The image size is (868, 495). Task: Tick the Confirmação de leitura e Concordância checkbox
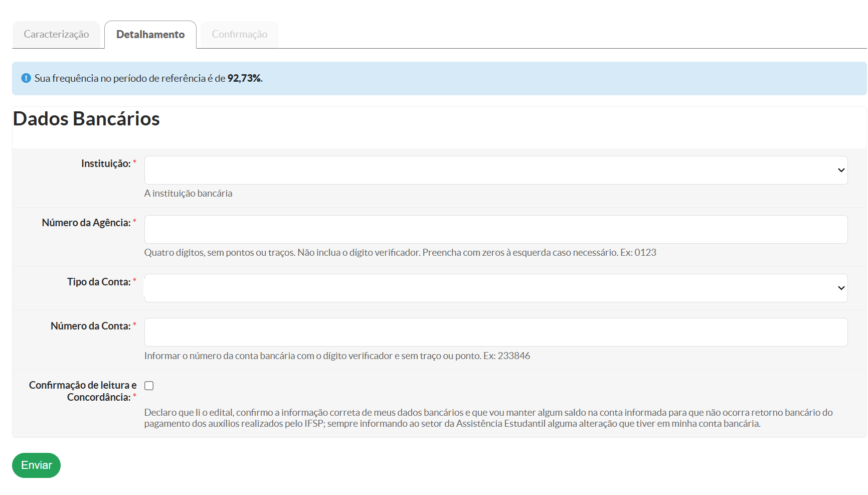149,386
